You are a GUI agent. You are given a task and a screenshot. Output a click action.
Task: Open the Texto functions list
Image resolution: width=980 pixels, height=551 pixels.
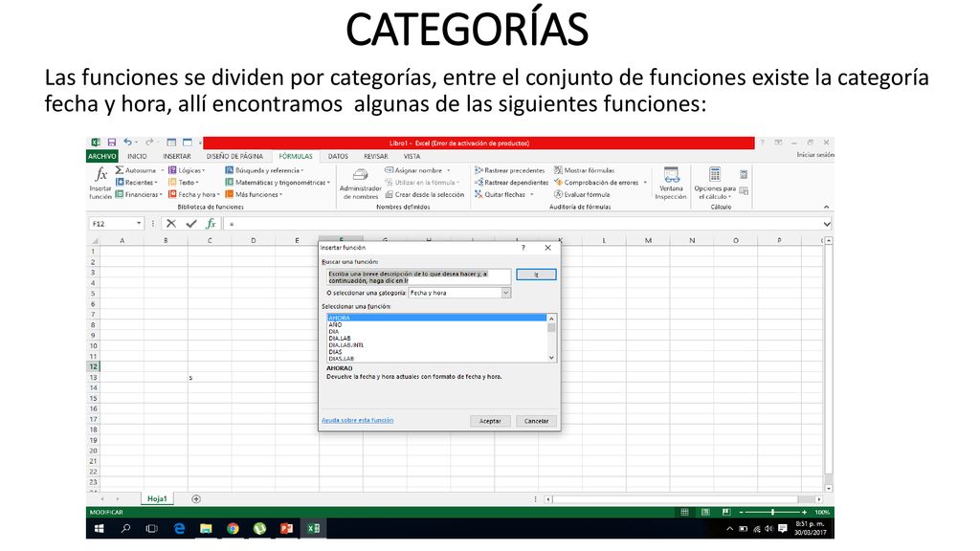(184, 183)
